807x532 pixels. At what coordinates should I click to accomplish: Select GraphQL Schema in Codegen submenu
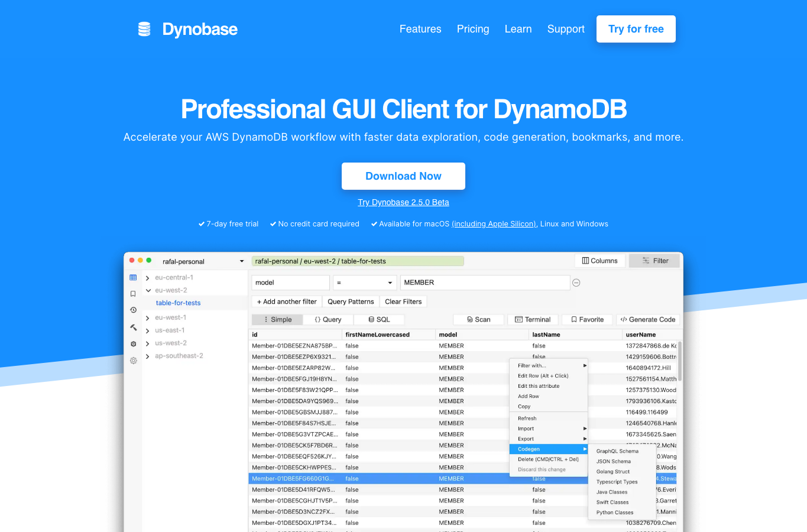click(622, 451)
